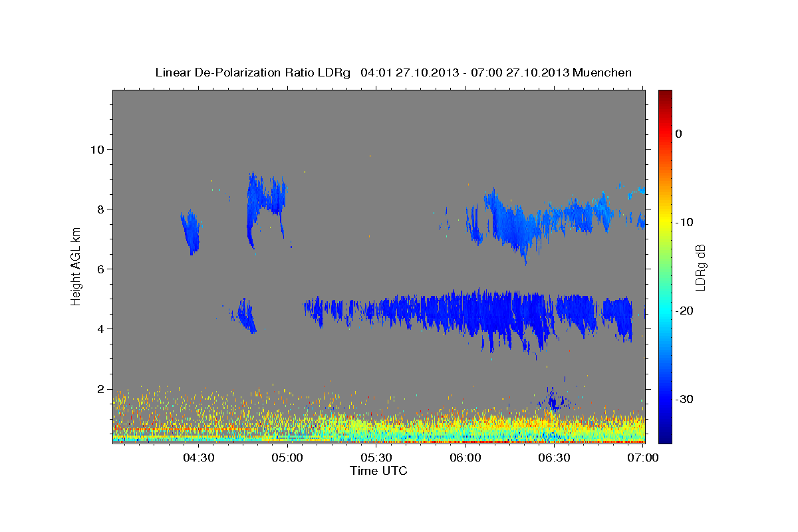Click the small blue echo at 1.5 km near 06:30
Image resolution: width=798 pixels, height=532 pixels.
pyautogui.click(x=554, y=399)
